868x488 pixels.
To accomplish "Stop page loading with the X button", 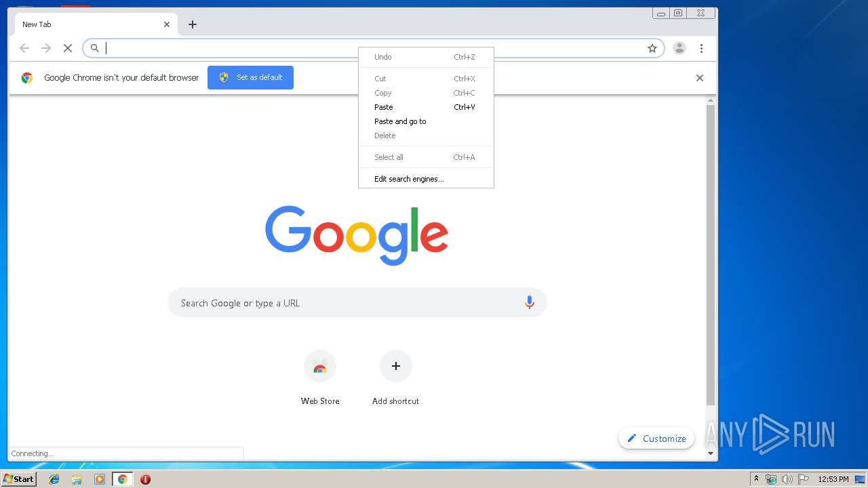I will 68,48.
